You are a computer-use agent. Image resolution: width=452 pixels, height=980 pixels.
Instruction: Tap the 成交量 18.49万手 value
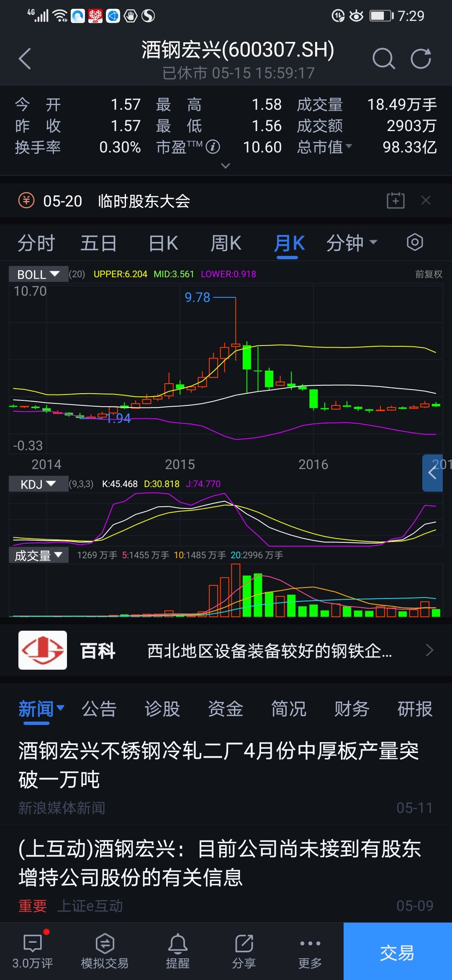402,104
